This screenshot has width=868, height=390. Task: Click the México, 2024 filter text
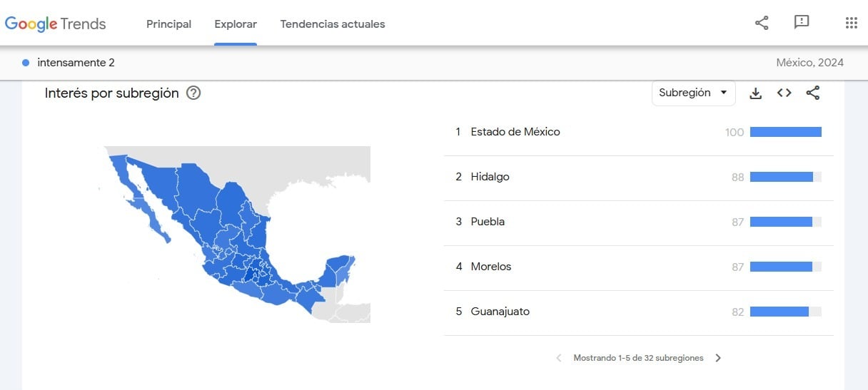809,63
